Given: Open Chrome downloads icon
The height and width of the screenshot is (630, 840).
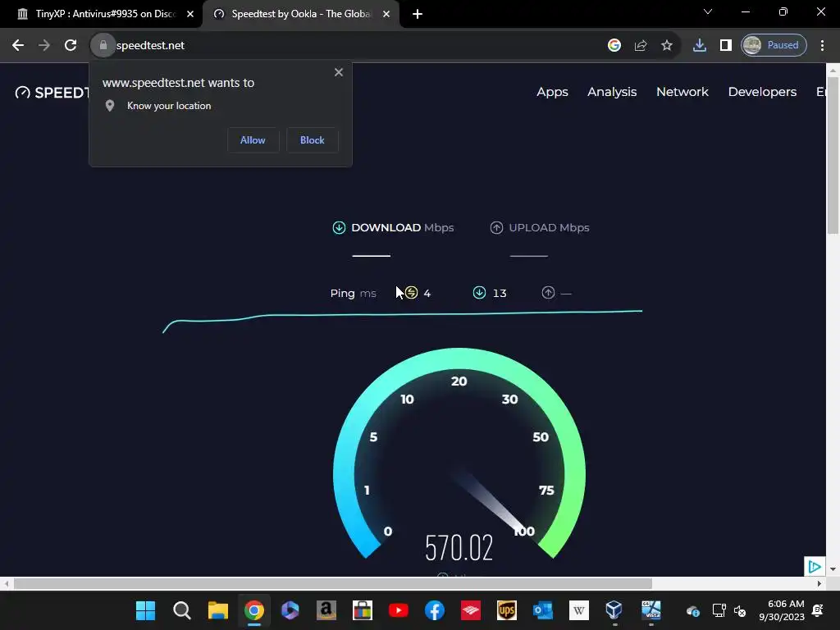Looking at the screenshot, I should click(x=699, y=46).
